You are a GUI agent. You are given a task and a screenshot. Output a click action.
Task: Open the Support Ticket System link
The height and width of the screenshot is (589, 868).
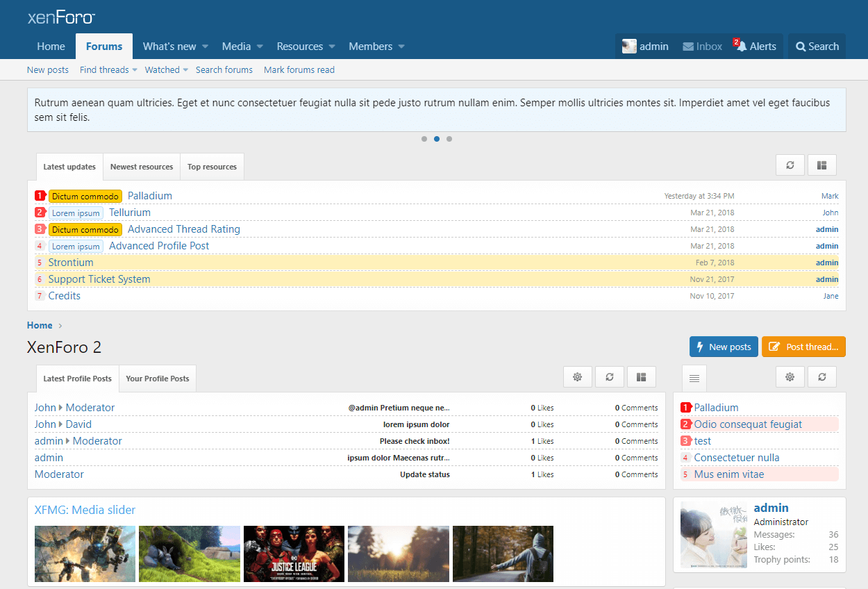click(x=99, y=279)
